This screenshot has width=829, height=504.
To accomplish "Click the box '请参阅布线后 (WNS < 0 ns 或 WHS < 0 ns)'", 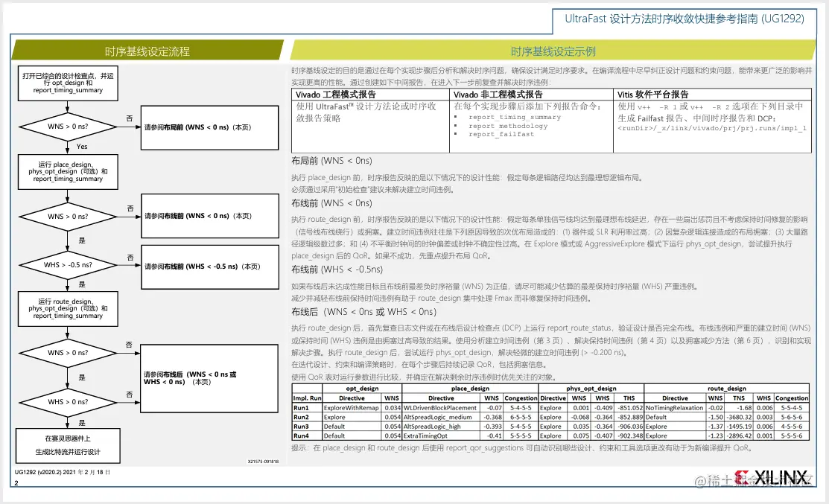I will point(209,378).
